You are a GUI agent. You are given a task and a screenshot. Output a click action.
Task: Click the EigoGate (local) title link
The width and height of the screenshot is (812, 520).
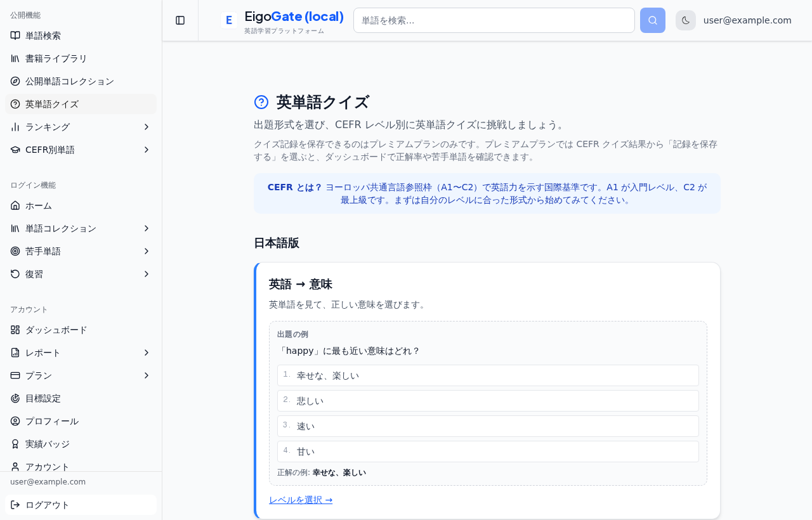point(294,17)
